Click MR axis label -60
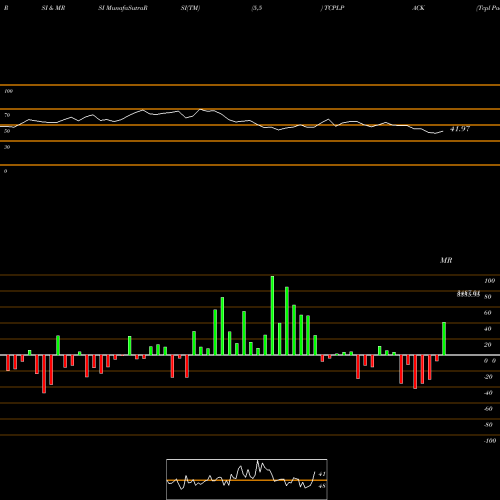 488,409
